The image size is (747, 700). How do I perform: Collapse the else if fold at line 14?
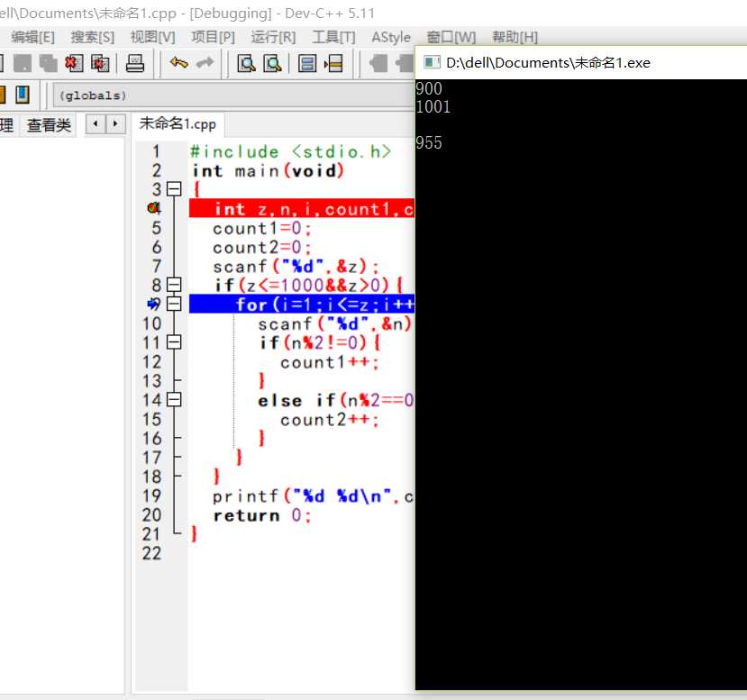pyautogui.click(x=175, y=399)
